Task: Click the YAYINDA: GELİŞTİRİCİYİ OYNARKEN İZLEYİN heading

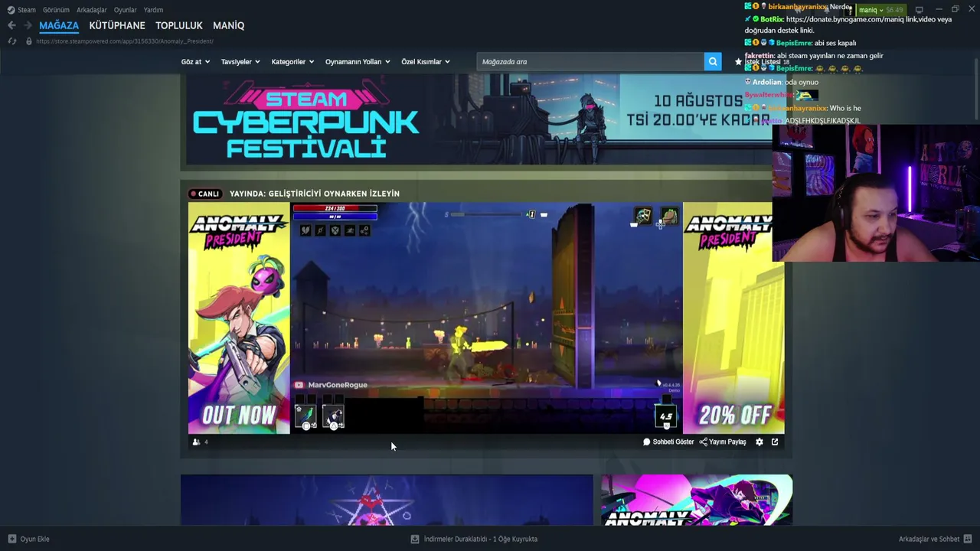Action: [315, 194]
